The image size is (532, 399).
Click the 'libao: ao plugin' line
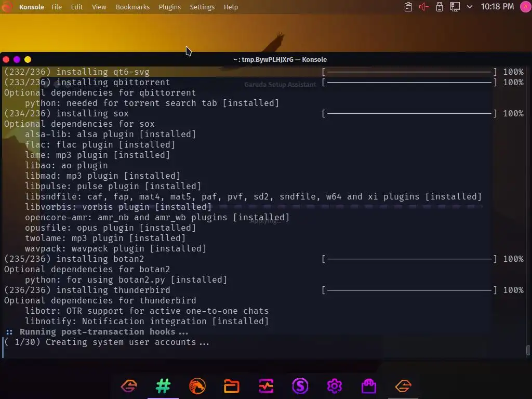[x=66, y=166]
